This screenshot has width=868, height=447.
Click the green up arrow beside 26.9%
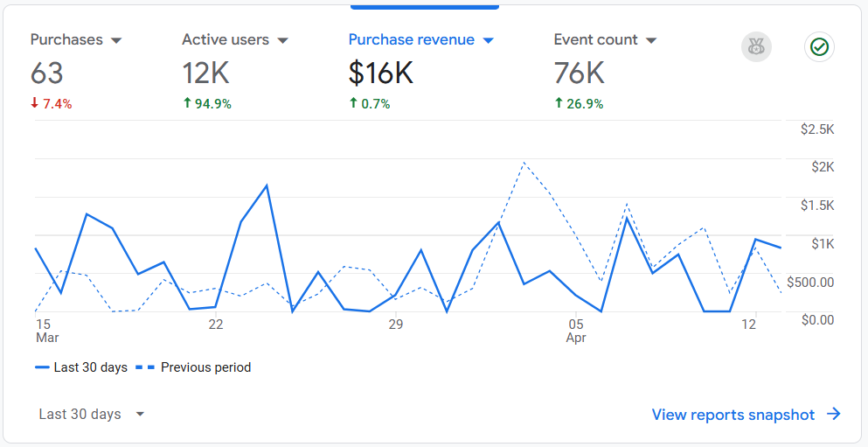click(559, 103)
